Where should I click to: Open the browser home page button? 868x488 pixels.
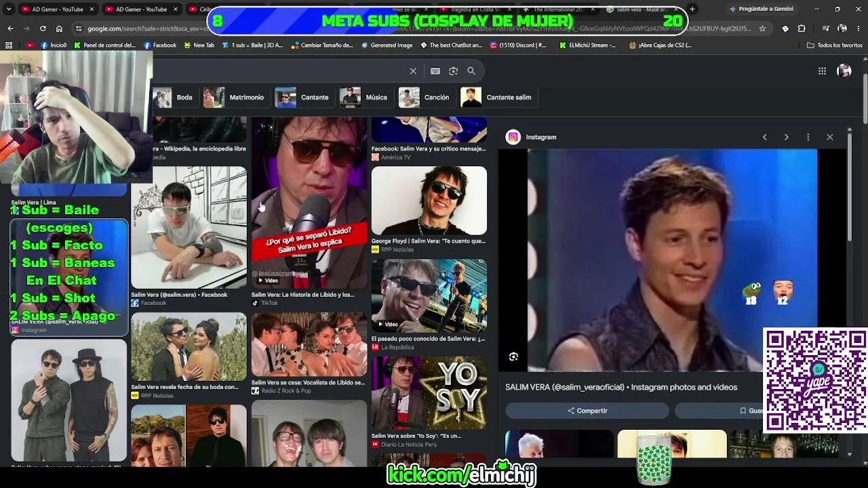point(59,28)
